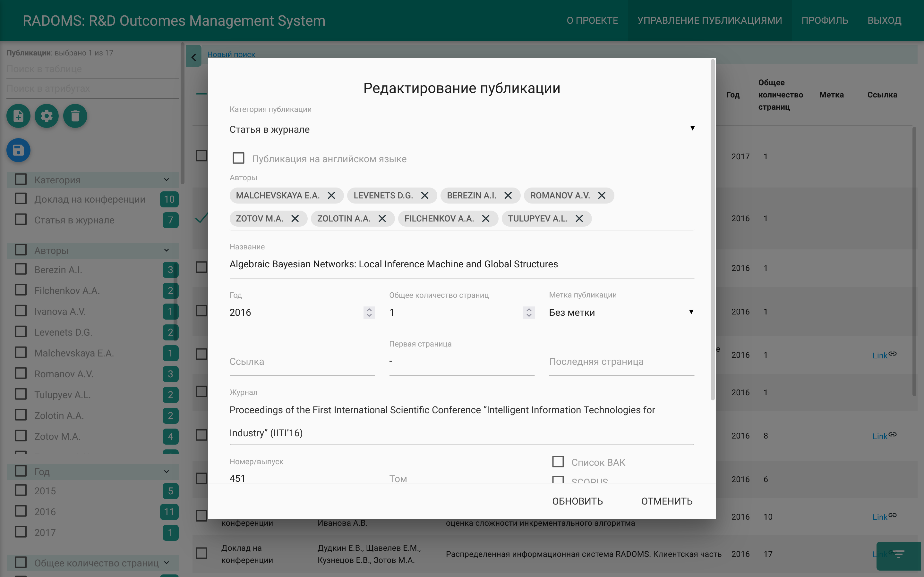Image resolution: width=924 pixels, height=577 pixels.
Task: Enable publication in English checkbox
Action: [239, 158]
